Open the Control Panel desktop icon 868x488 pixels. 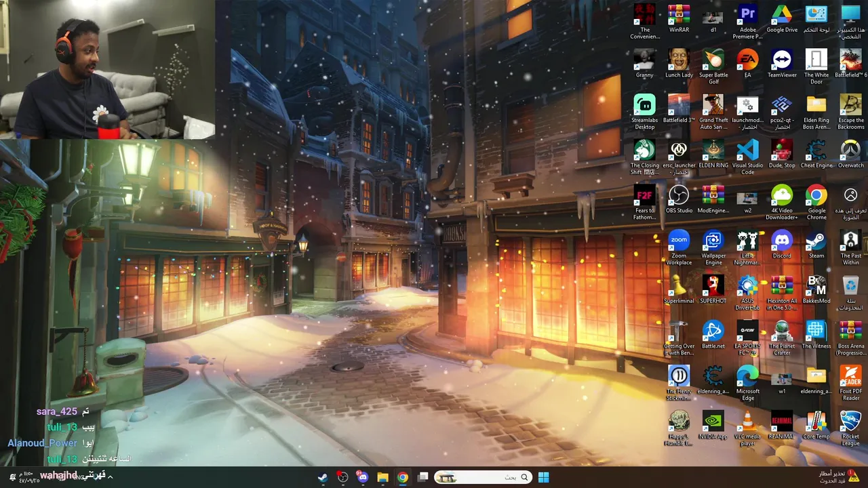coord(816,19)
